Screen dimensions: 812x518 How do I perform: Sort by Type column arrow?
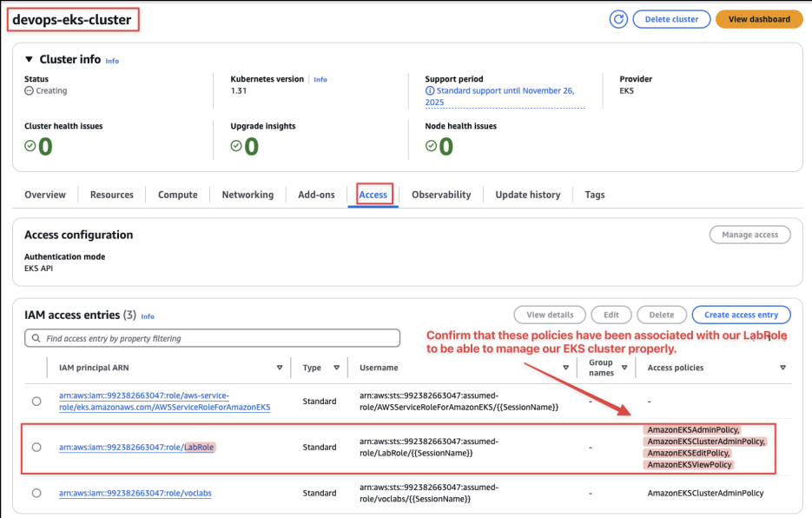point(337,368)
